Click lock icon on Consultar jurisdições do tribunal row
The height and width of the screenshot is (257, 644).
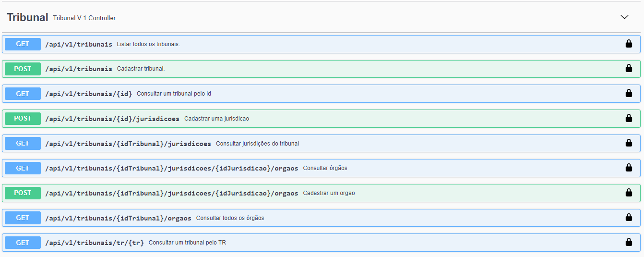pyautogui.click(x=628, y=143)
